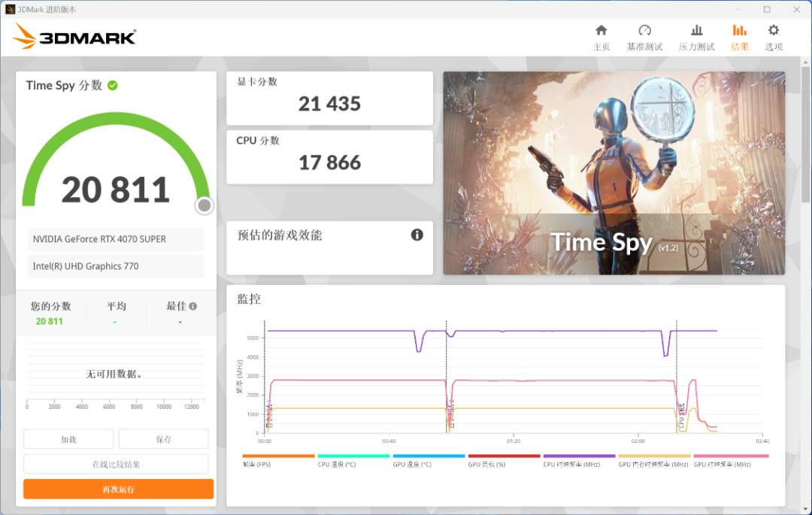Click the vertical scrollbar thumb
This screenshot has height=515, width=812.
pos(805,135)
